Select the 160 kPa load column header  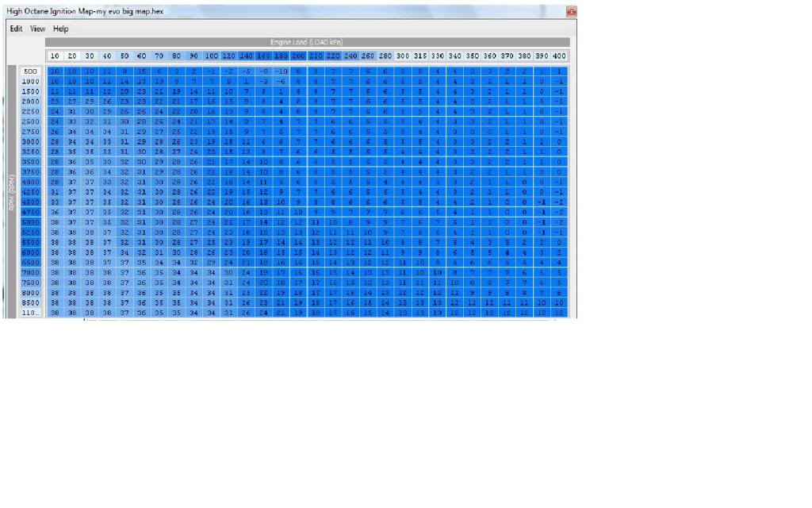tap(263, 56)
